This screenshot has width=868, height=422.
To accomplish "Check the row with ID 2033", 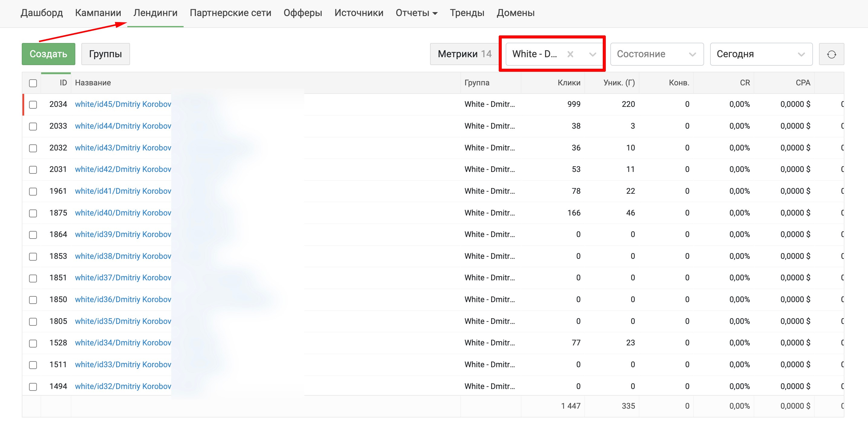I will 33,126.
